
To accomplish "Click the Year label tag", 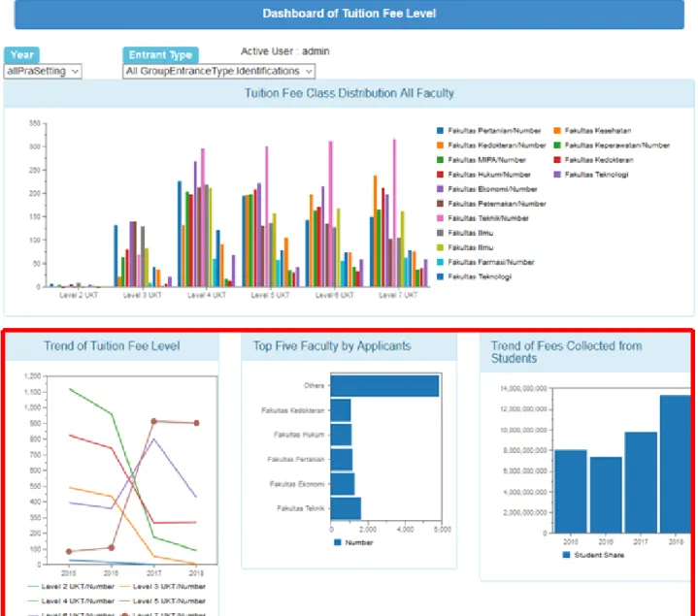I will pyautogui.click(x=21, y=55).
